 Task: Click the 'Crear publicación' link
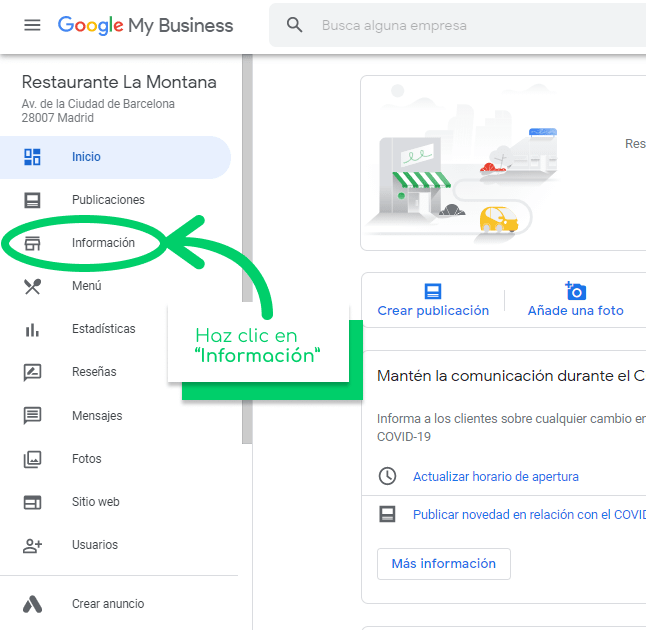(433, 311)
